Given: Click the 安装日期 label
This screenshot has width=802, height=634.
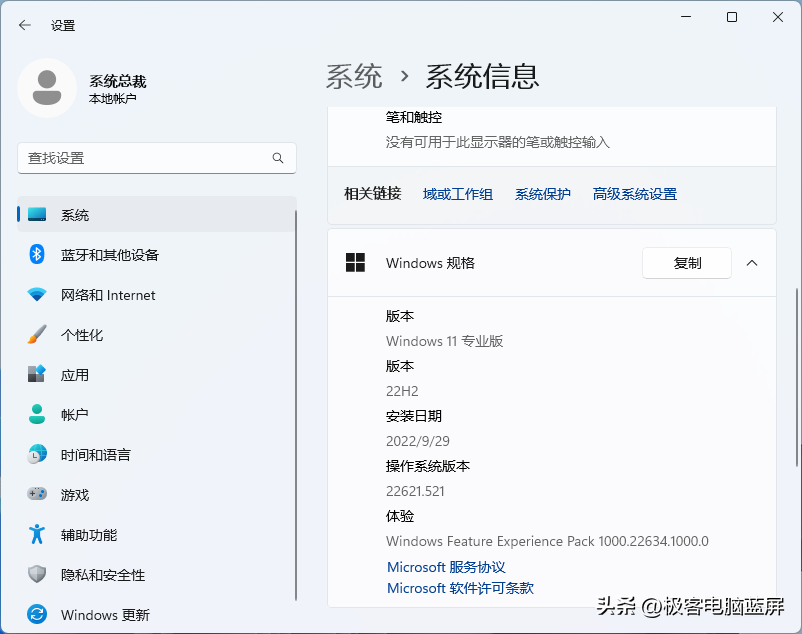Looking at the screenshot, I should coord(414,416).
